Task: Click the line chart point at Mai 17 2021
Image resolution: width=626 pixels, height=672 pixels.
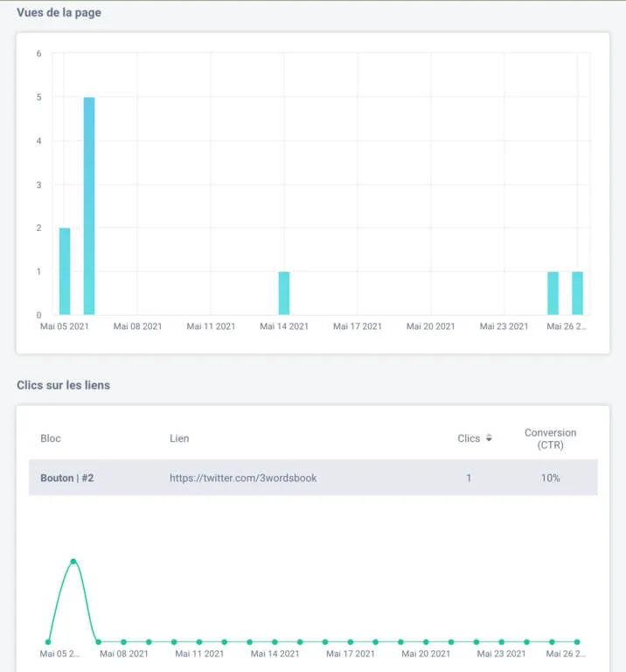Action: click(350, 641)
